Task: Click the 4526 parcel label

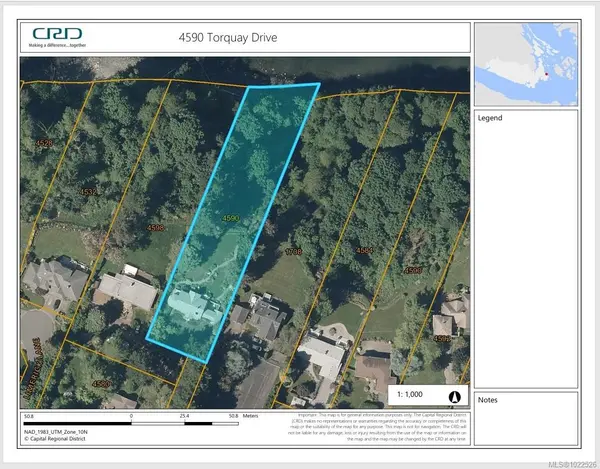Action: point(44,144)
